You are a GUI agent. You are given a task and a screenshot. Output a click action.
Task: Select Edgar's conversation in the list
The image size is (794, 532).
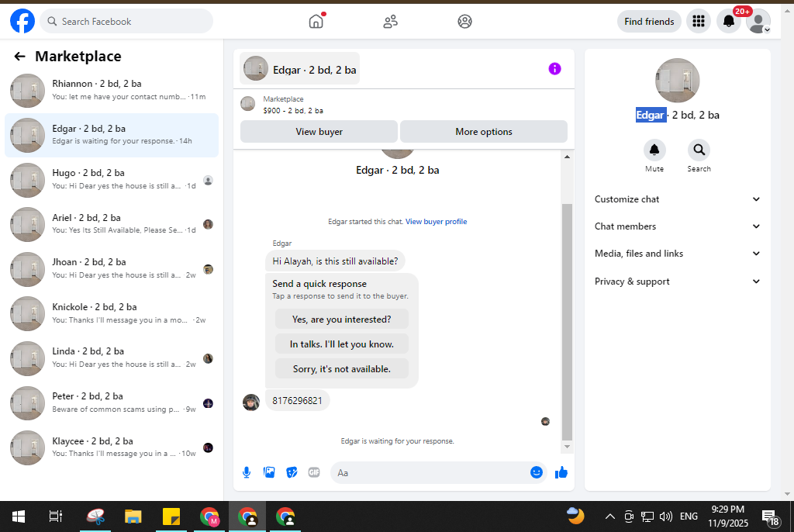(x=112, y=135)
